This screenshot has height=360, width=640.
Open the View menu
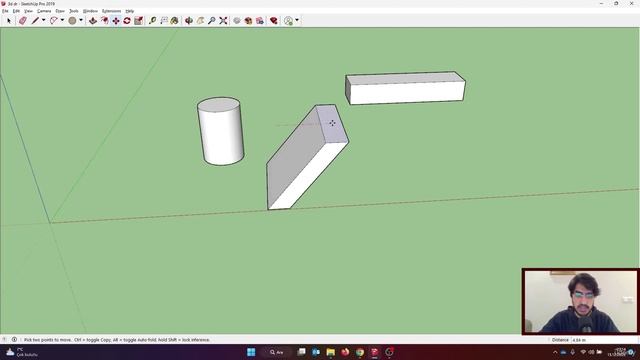29,11
